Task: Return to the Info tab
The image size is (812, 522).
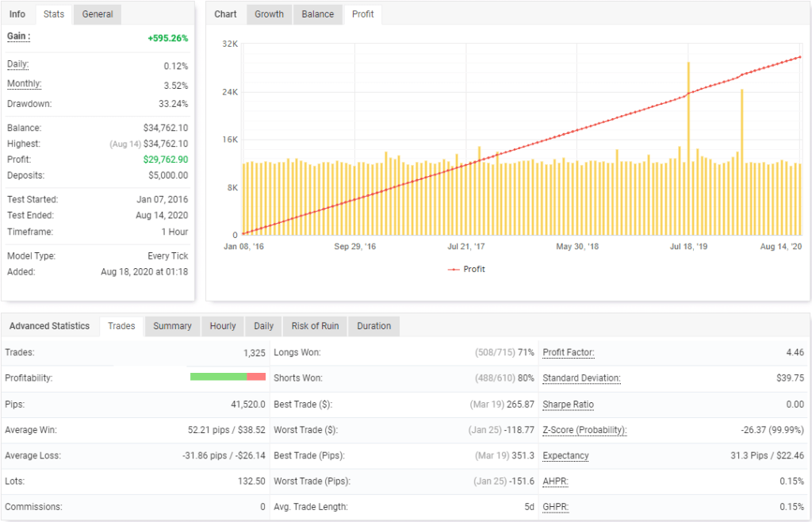Action: tap(17, 13)
